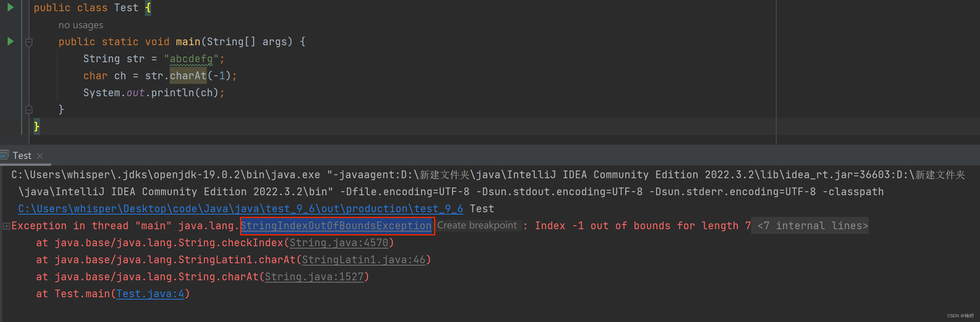Click Create breakpoint

click(477, 225)
